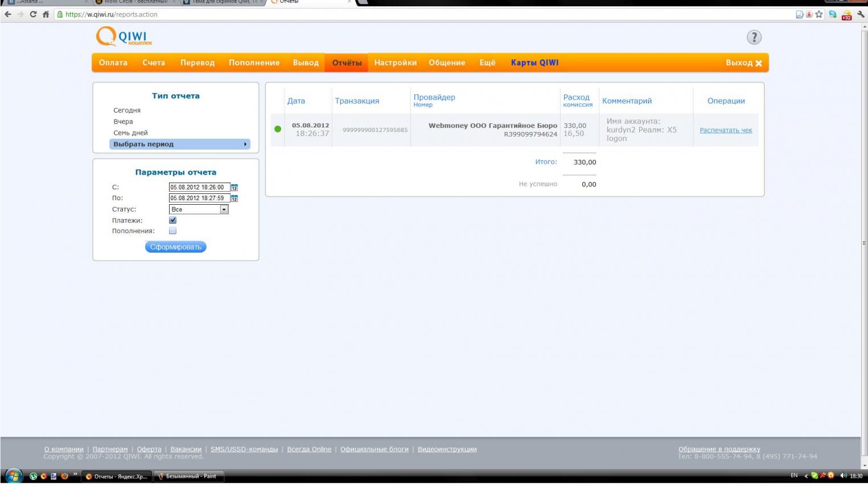Open the Статус dropdown showing 'Все'
The height and width of the screenshot is (488, 868).
pyautogui.click(x=199, y=209)
